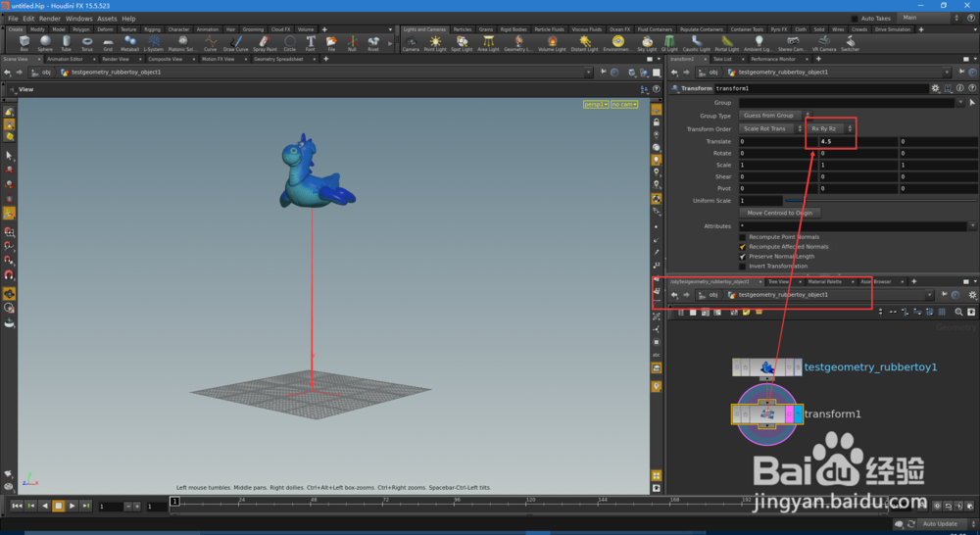Enable Invert Transformation
Image resolution: width=980 pixels, height=535 pixels.
pyautogui.click(x=743, y=267)
